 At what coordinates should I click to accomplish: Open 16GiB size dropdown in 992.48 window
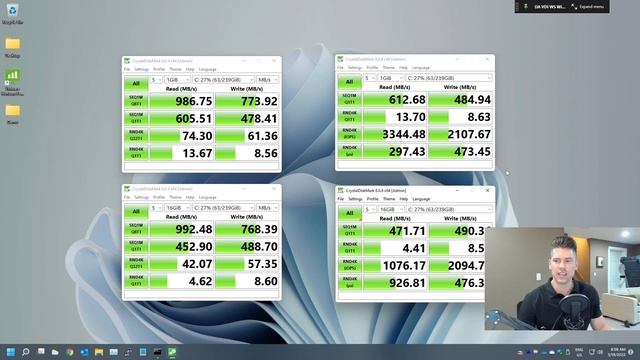tap(178, 208)
